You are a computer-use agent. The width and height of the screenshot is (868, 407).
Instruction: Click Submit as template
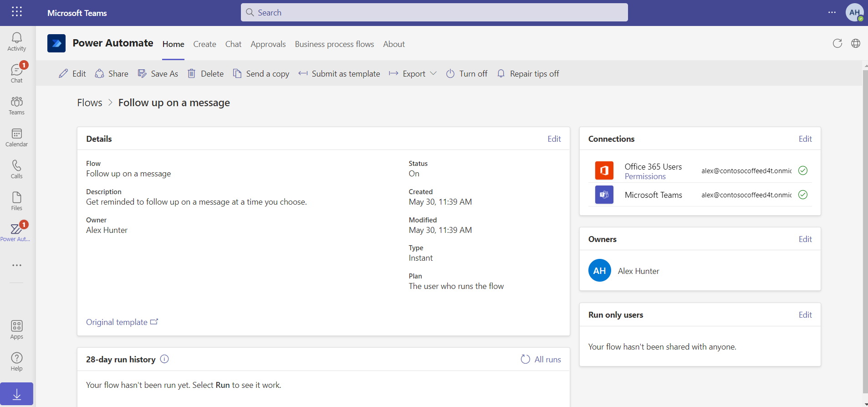(x=339, y=73)
